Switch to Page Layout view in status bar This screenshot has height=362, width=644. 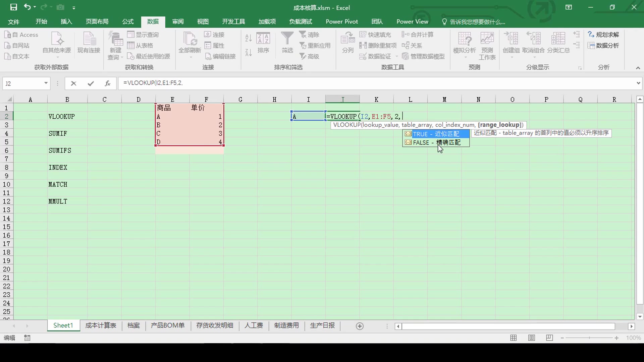pyautogui.click(x=531, y=338)
